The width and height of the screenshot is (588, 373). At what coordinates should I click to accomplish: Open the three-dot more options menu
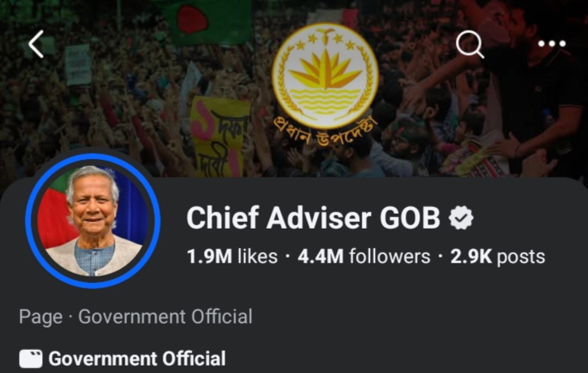(552, 44)
